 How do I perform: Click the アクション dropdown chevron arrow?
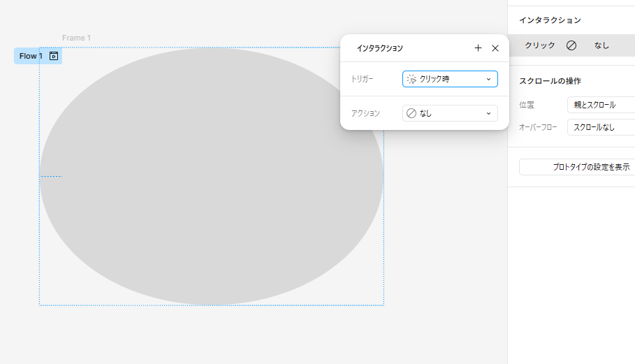(488, 114)
